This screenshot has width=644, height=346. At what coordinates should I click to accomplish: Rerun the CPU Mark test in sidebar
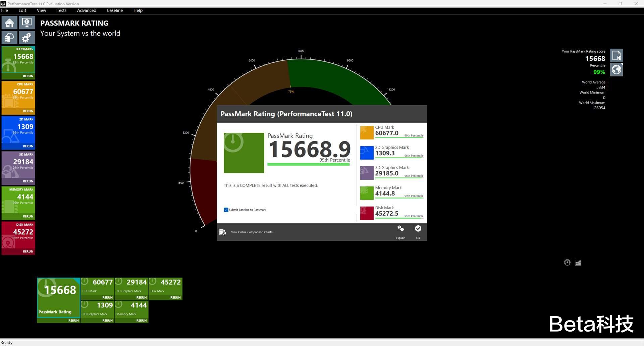tap(28, 111)
